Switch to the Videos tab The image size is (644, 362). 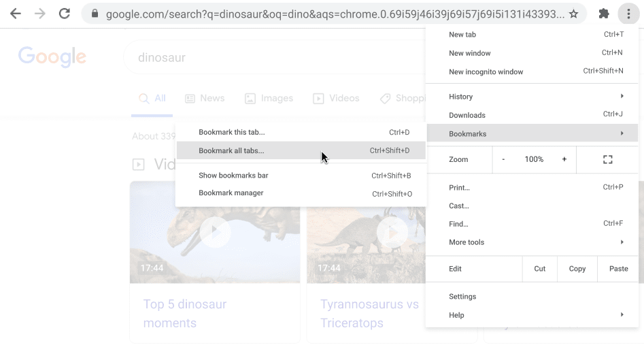coord(336,99)
